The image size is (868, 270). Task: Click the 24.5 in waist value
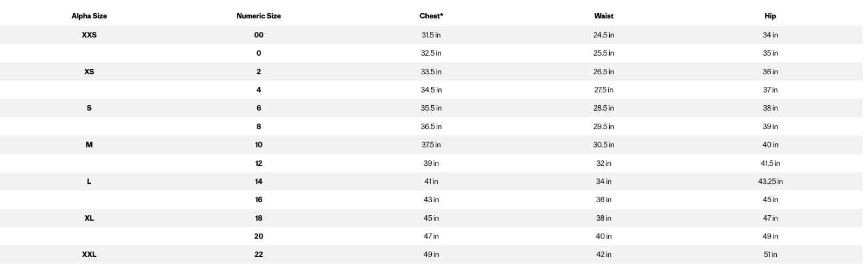(603, 35)
